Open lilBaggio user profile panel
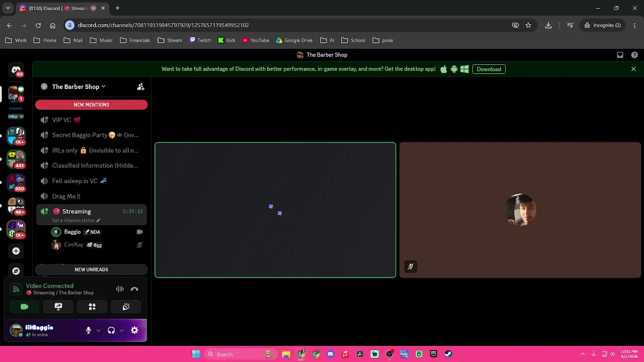 click(x=45, y=330)
